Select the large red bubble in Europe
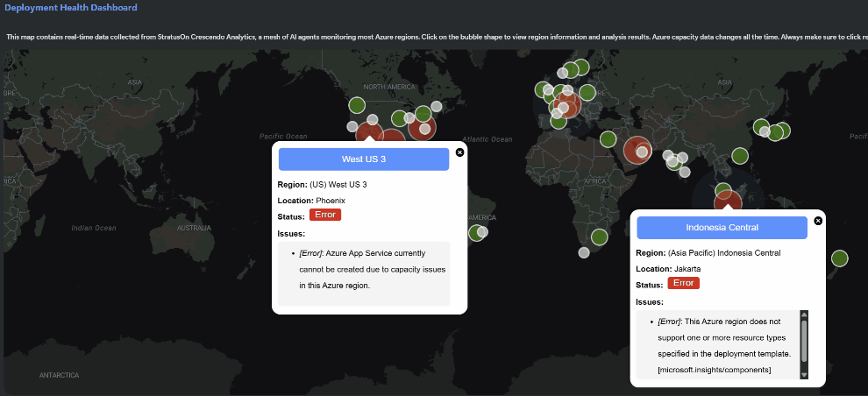Screen dimensions: 868x396 point(566,104)
